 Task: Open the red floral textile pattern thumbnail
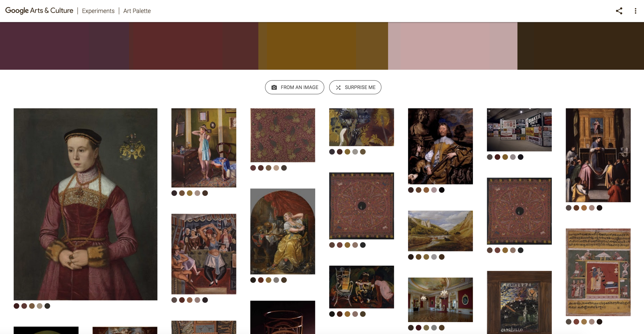[283, 135]
